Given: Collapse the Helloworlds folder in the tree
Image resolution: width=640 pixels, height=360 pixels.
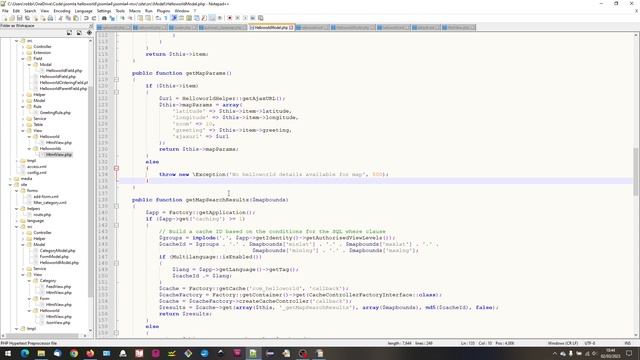Looking at the screenshot, I should [x=29, y=149].
